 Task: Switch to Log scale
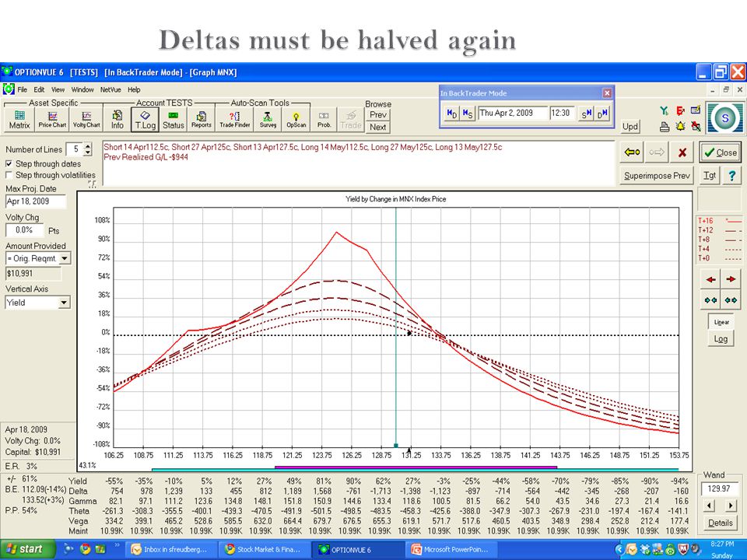721,339
